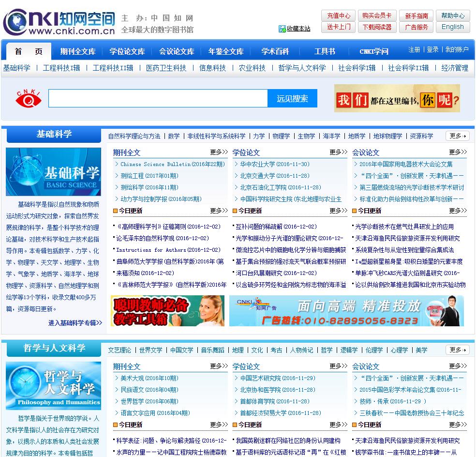Open the 经济管理 category link

[x=455, y=68]
